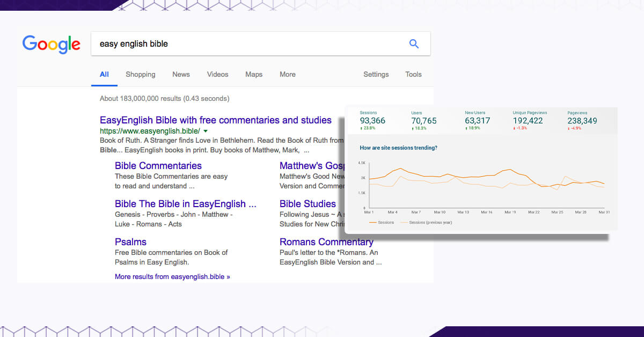Click the 'How are site sessions trending?' heading

(x=399, y=148)
